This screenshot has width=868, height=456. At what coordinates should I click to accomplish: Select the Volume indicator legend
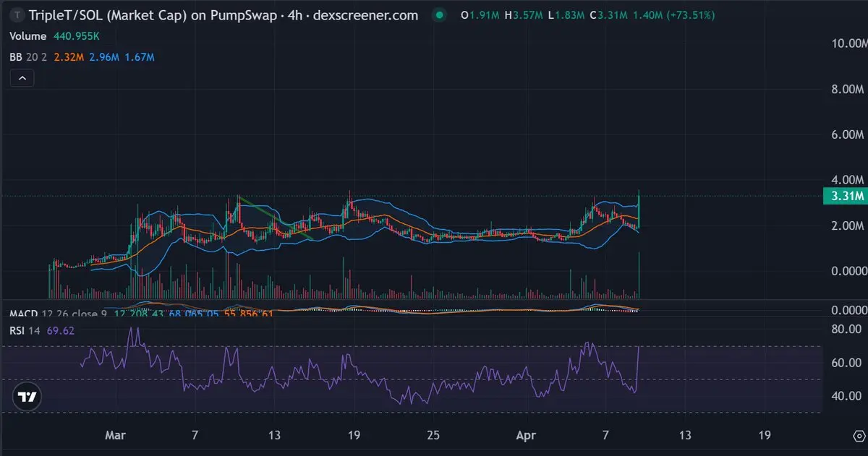pos(27,36)
